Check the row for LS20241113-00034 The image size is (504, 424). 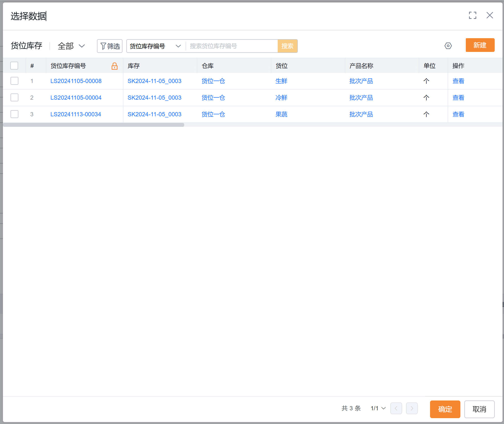pyautogui.click(x=14, y=114)
